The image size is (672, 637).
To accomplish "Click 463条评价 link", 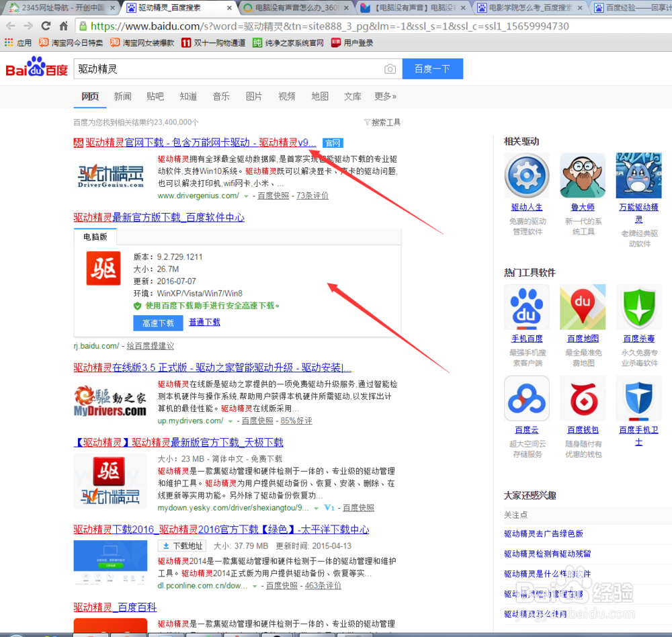I will pos(323,586).
